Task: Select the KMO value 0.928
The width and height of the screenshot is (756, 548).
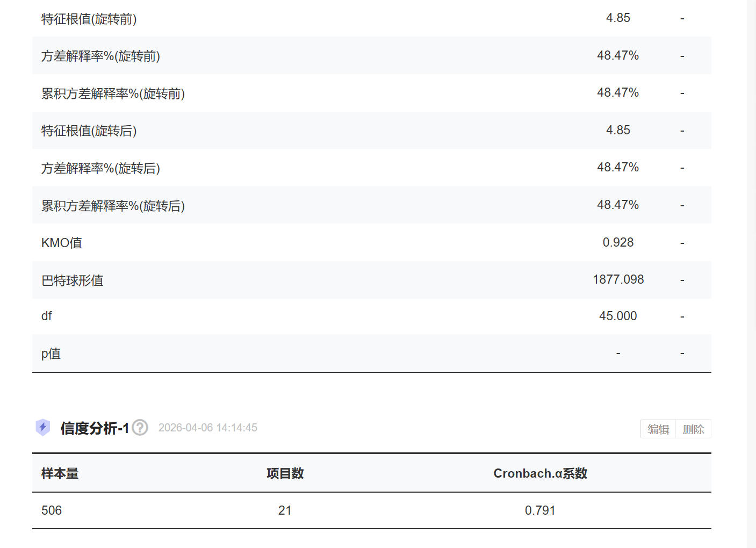Action: (618, 242)
